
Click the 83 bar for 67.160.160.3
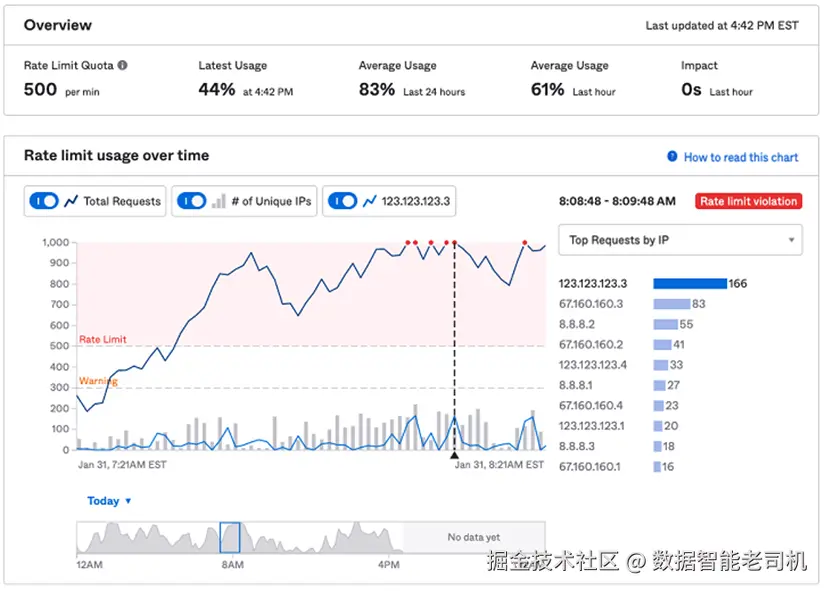click(671, 304)
